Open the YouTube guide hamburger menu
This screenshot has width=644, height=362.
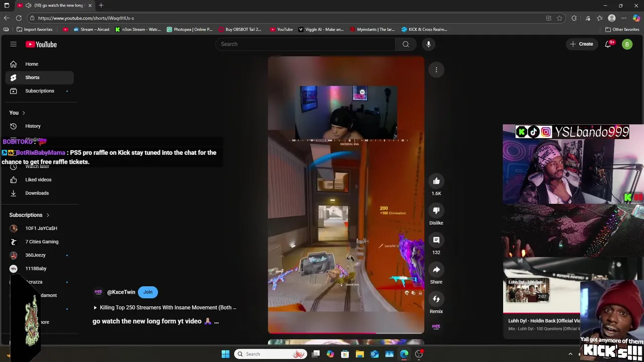tap(14, 44)
